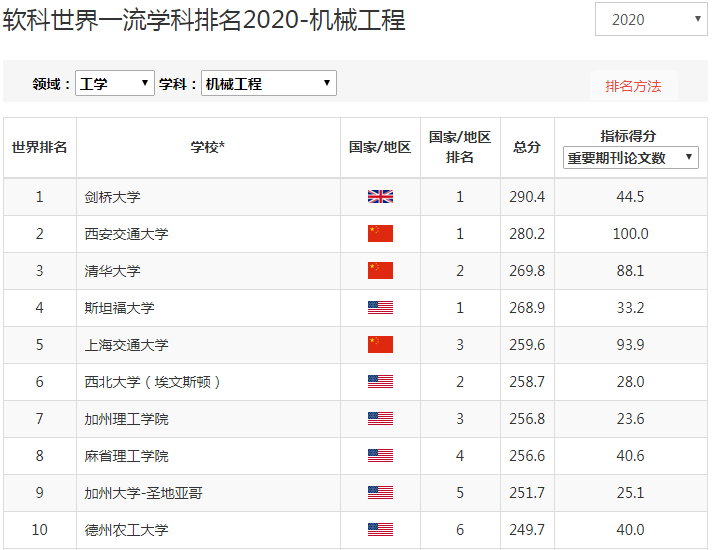Click indicator score 40.6
Viewport: 712px width, 550px height.
tap(631, 456)
